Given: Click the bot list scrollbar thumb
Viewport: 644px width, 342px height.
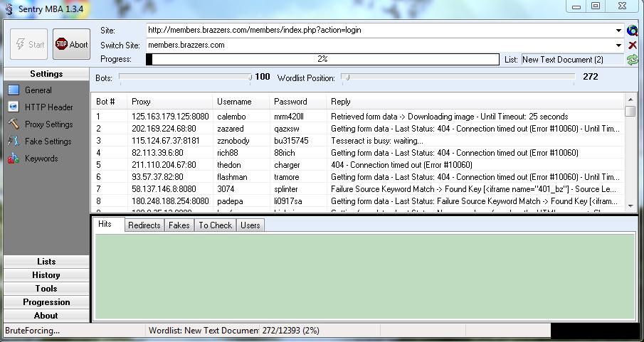Looking at the screenshot, I should coord(630,111).
